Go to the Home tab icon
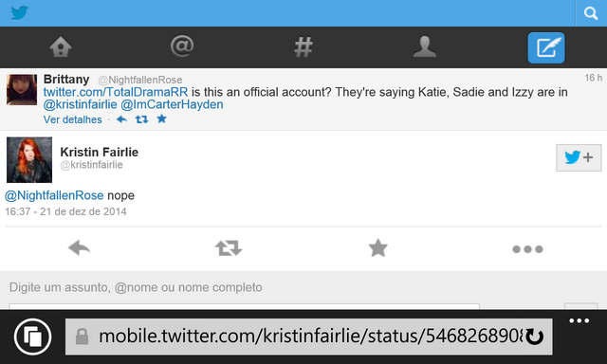 click(x=61, y=47)
